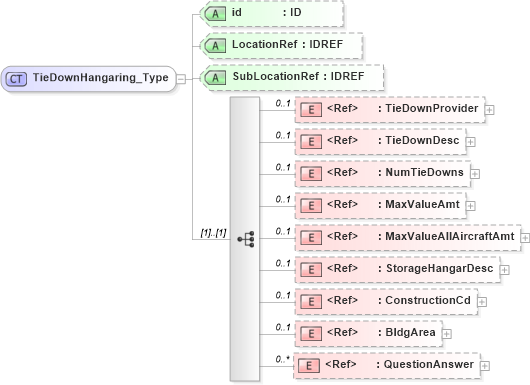Expand the StorageHangarDesc element
Screen dimensions: 530x385
(x=504, y=270)
